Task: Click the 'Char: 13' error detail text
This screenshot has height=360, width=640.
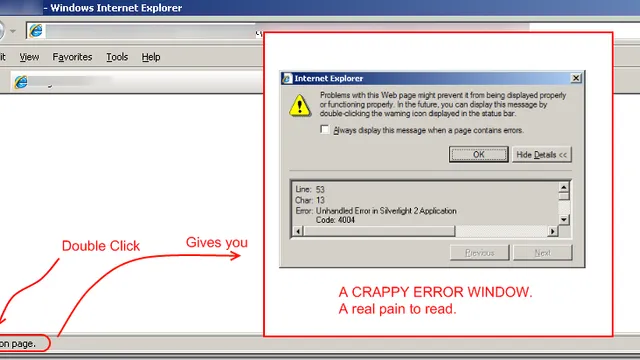Action: point(310,200)
